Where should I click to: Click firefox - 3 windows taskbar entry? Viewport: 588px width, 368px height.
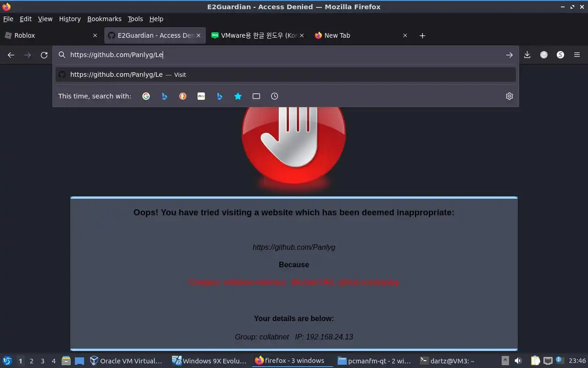[292, 361]
